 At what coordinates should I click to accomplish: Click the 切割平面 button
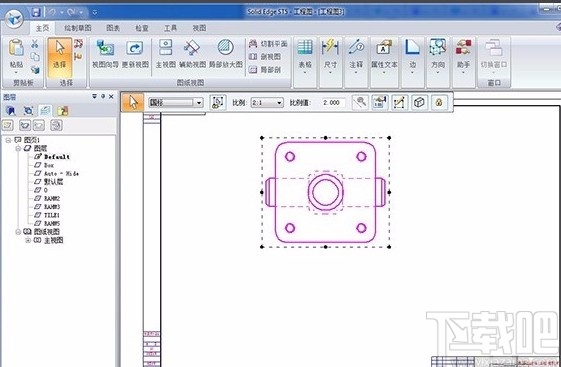pos(268,44)
